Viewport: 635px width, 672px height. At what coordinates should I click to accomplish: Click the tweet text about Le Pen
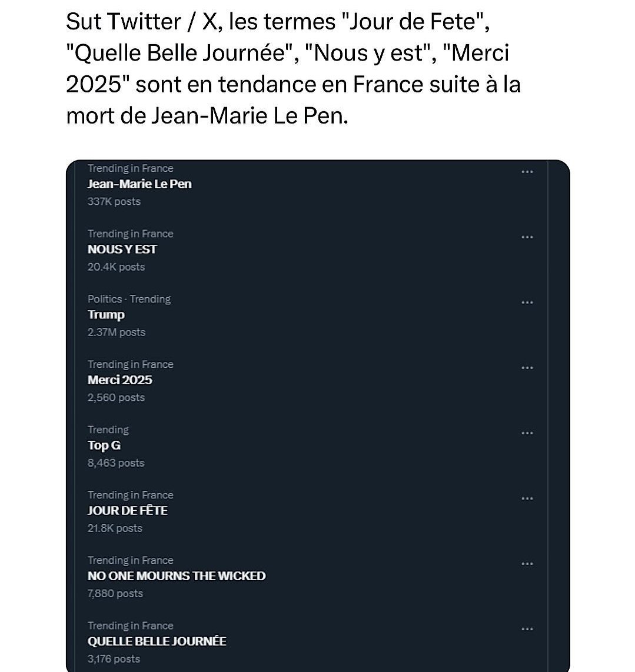click(293, 69)
